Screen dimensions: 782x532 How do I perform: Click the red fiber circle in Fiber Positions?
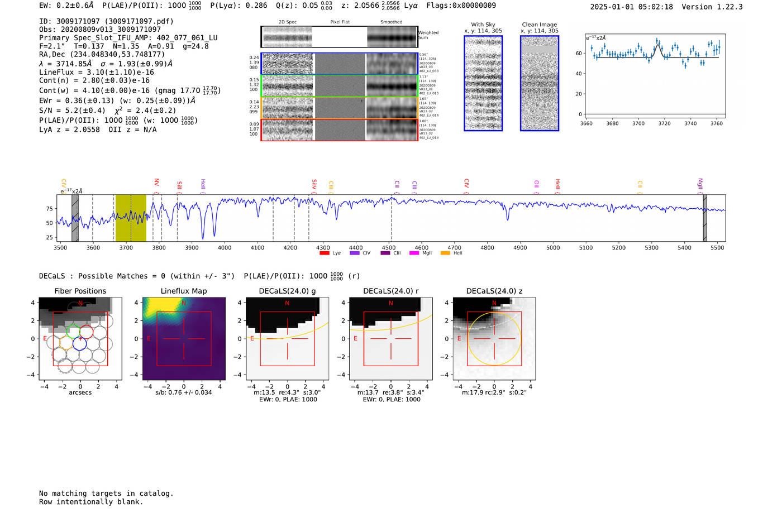(x=86, y=332)
